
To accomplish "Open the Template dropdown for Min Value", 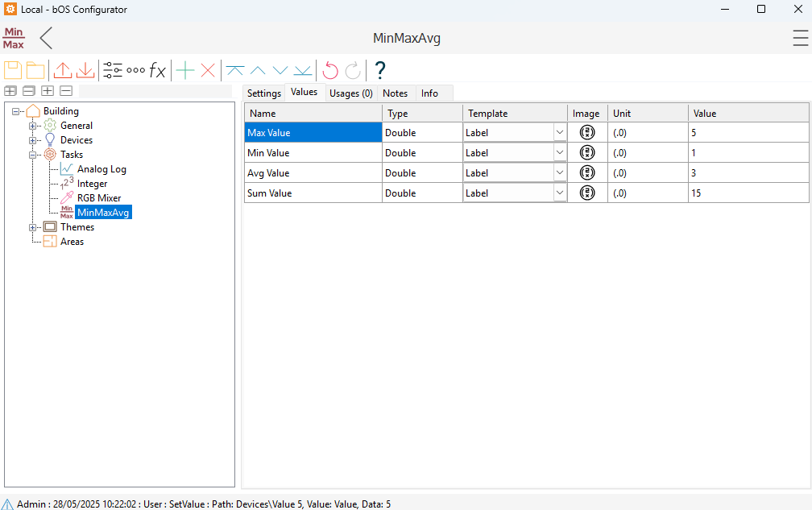I will click(560, 153).
